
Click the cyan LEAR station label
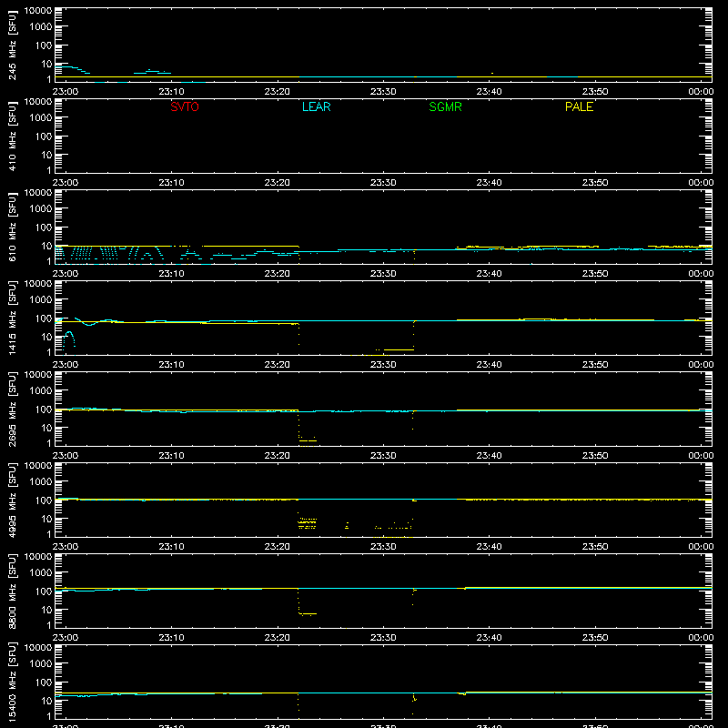click(x=316, y=106)
